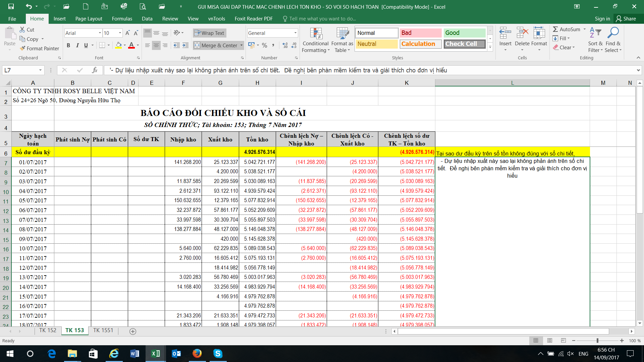Select column header L
This screenshot has width=644, height=362.
pos(512,83)
